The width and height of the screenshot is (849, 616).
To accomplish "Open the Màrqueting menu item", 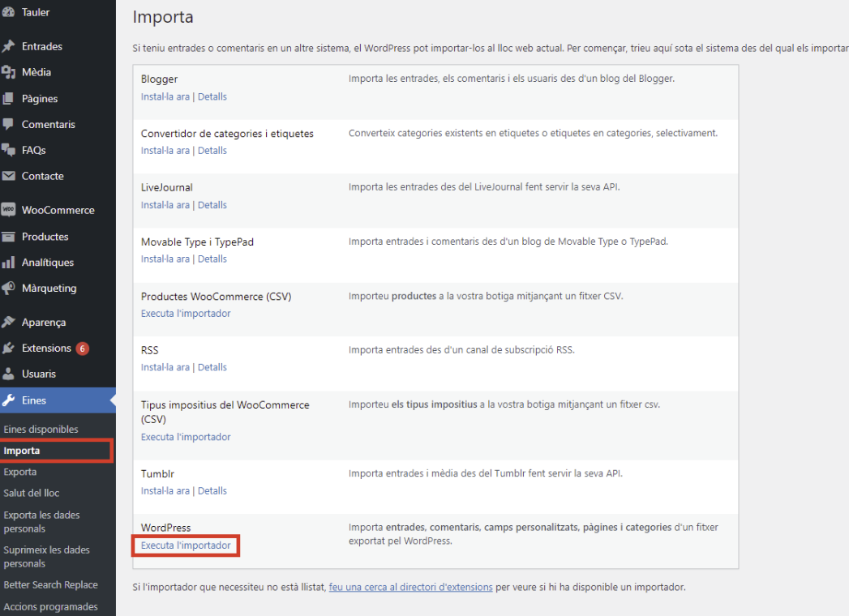I will [49, 289].
